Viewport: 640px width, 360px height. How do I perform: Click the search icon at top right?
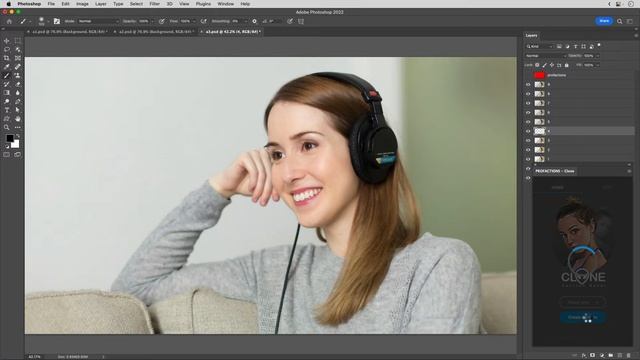(x=620, y=21)
